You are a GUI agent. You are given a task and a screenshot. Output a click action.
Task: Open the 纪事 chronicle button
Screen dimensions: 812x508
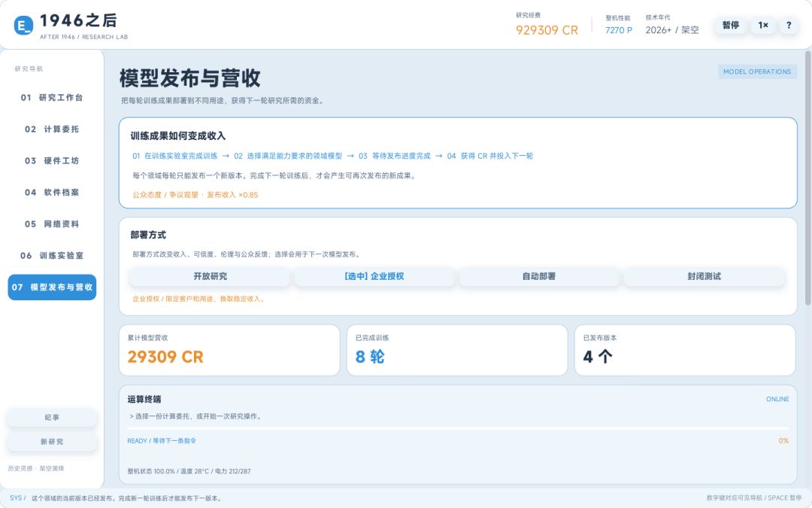[52, 417]
